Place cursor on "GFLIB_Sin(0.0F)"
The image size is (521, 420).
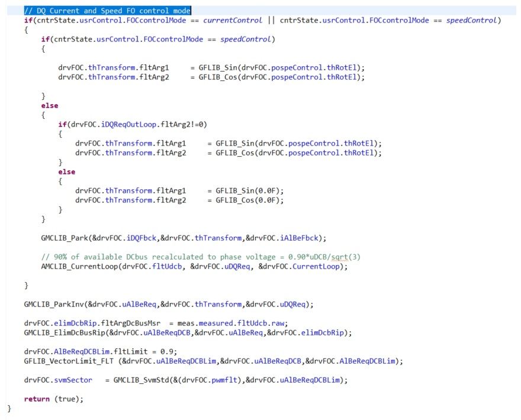click(247, 191)
